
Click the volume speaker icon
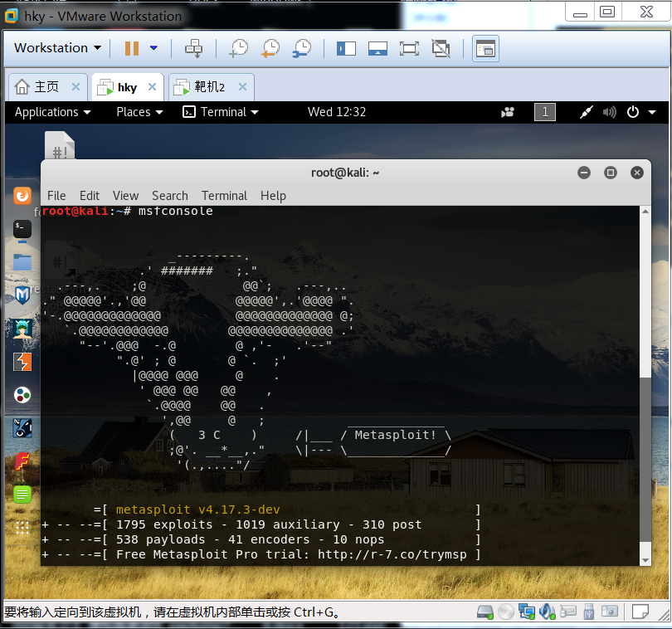pyautogui.click(x=609, y=112)
